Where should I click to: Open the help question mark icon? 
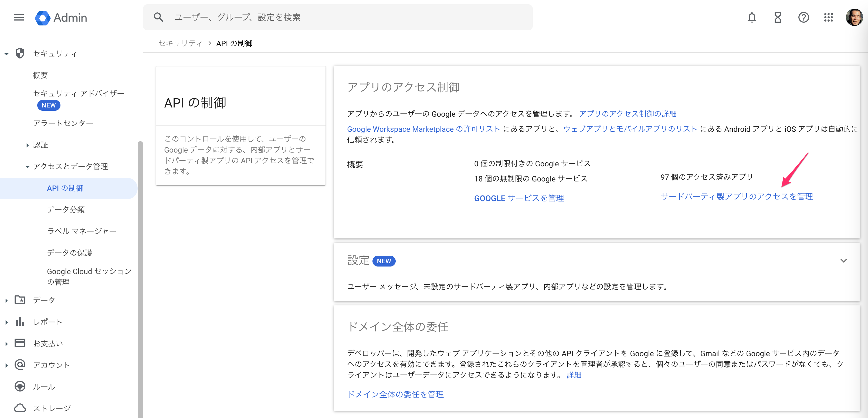point(804,17)
